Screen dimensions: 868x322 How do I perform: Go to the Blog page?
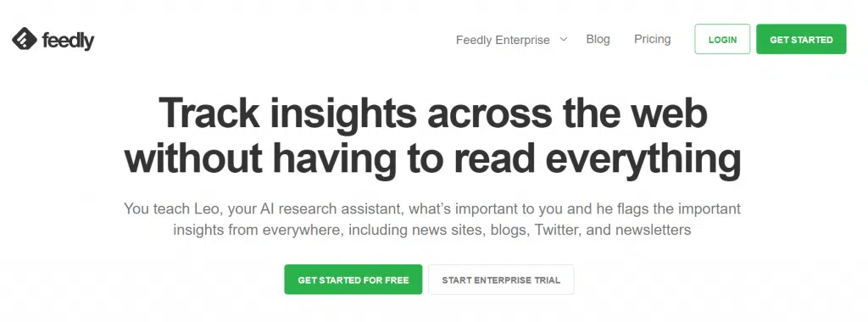point(598,39)
